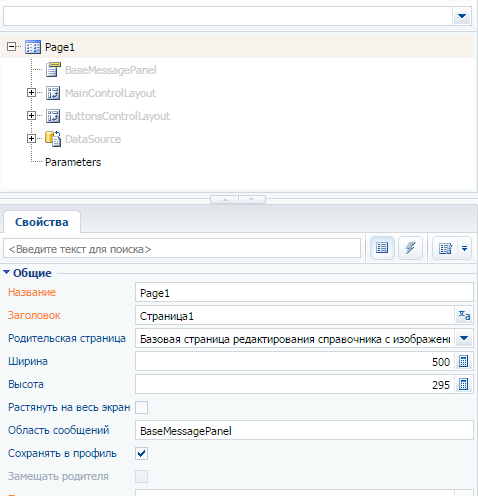Switch to events lightning icon
The width and height of the screenshot is (478, 496).
click(410, 248)
